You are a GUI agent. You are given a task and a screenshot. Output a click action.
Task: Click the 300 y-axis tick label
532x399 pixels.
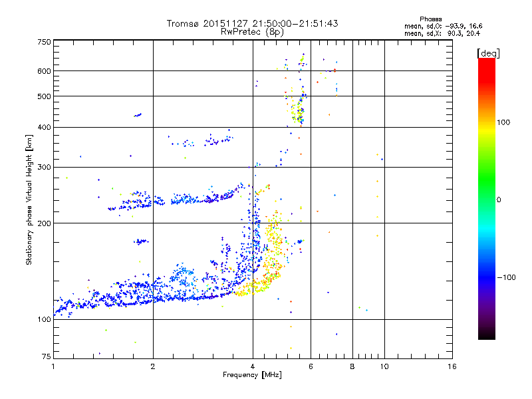(x=44, y=167)
